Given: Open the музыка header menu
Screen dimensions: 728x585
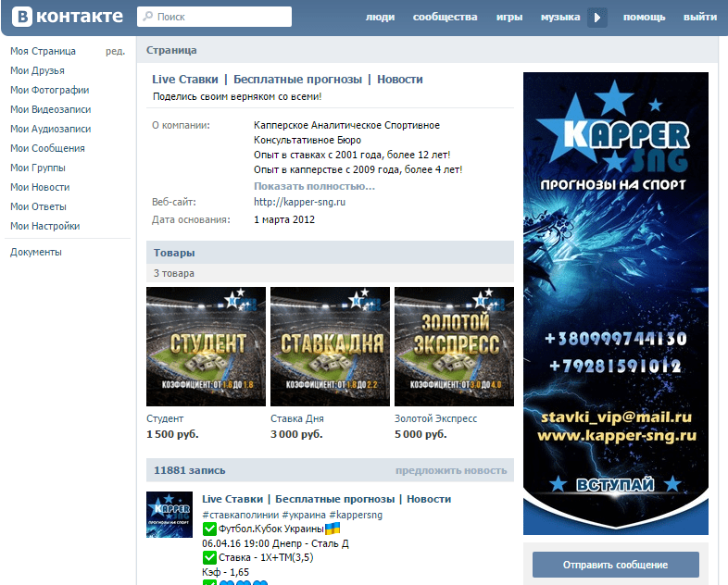Looking at the screenshot, I should click(560, 17).
